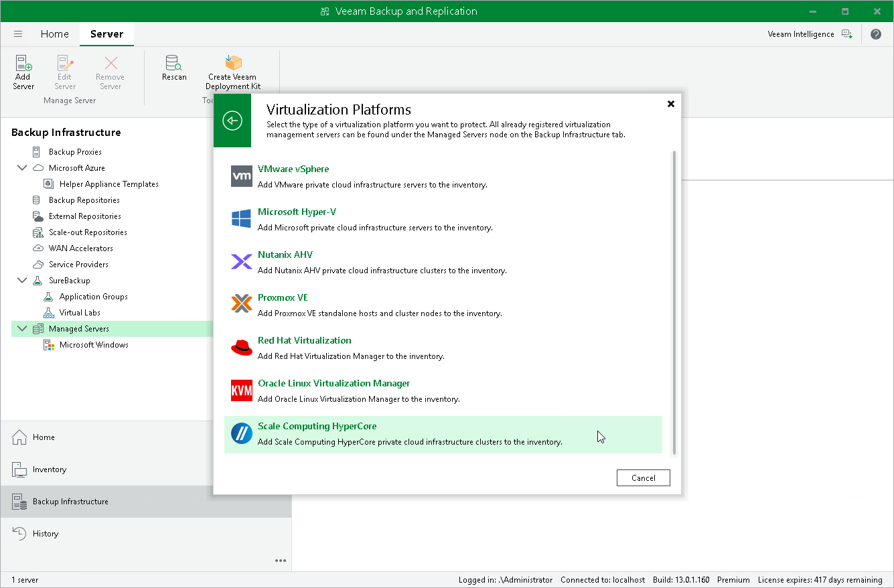Click the Red Hat Virtualization hat icon
This screenshot has width=894, height=588.
point(242,348)
